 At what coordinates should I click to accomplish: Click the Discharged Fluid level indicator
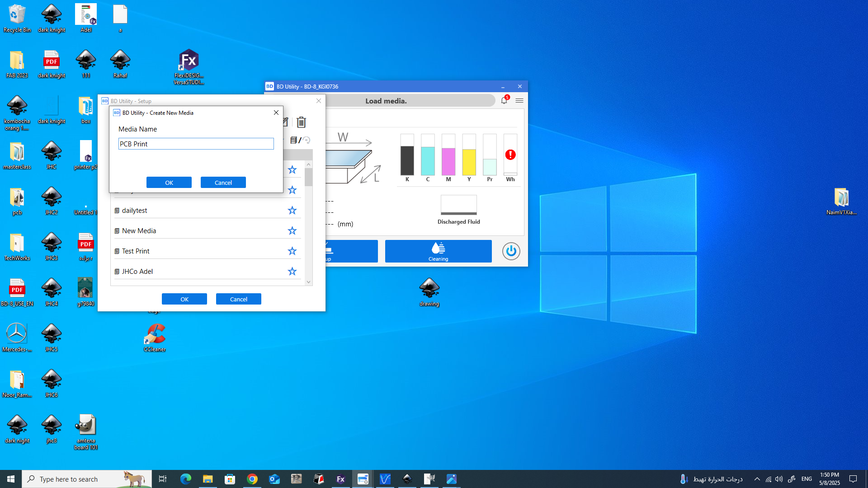459,205
